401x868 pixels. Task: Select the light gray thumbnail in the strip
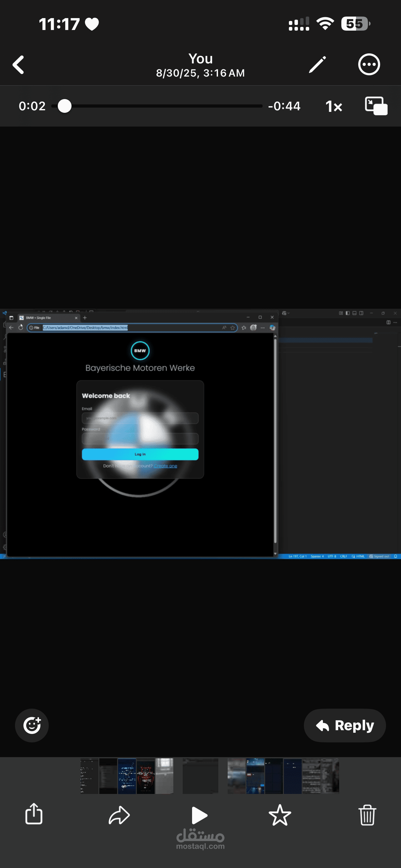pos(164,776)
